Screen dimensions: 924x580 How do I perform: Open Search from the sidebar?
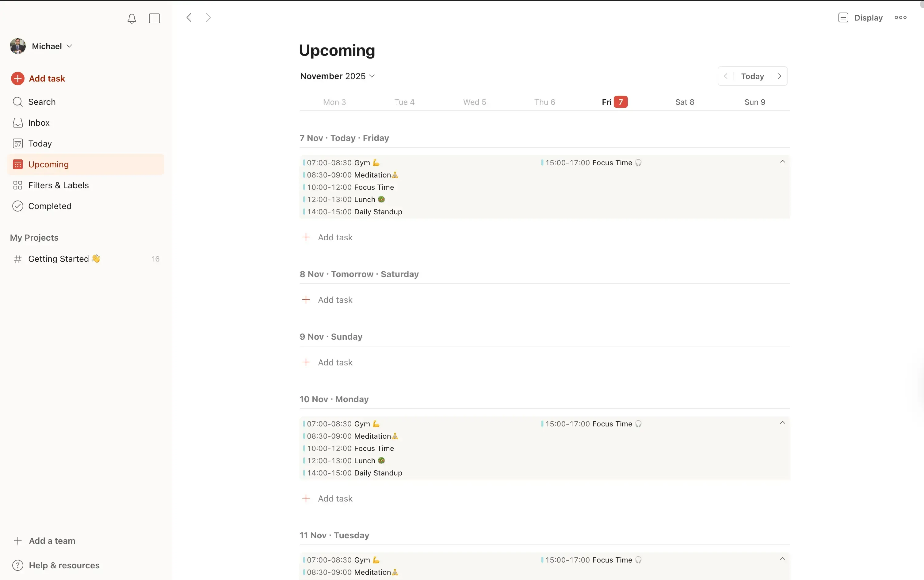tap(18, 102)
